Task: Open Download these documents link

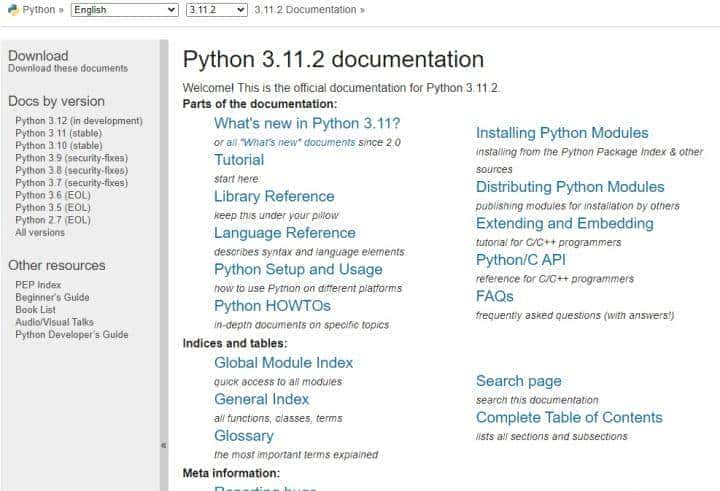Action: click(x=68, y=68)
